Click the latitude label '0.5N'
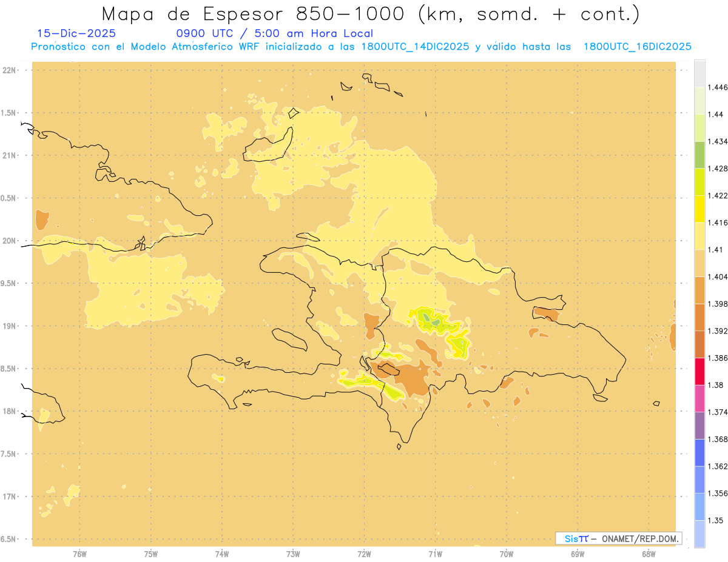Viewport: 728px width, 562px height. (x=8, y=198)
